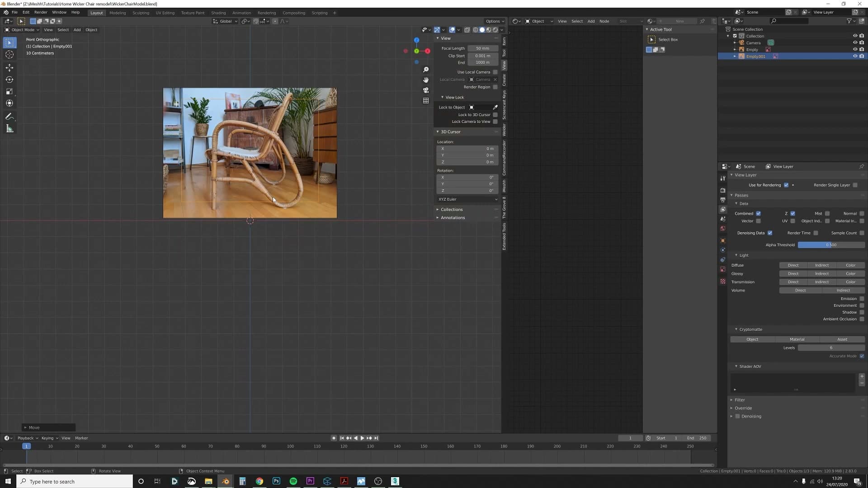The image size is (868, 488).
Task: Open Global transform orientation dropdown
Action: coord(225,21)
